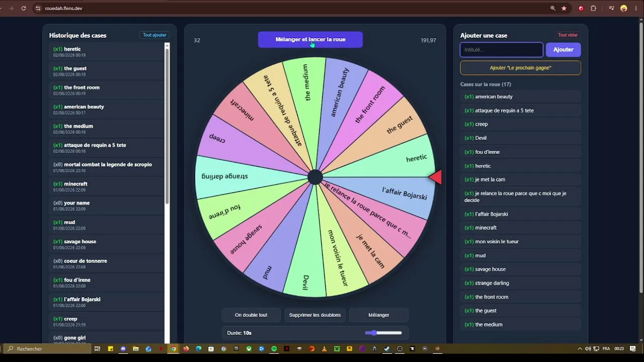Click "je relance la roue parce que c moi que je decide" case
The width and height of the screenshot is (644, 362).
[520, 197]
